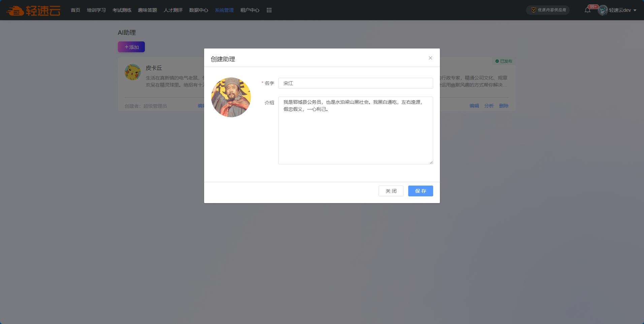Click the 分析 link on assistant card
This screenshot has width=644, height=324.
point(489,106)
